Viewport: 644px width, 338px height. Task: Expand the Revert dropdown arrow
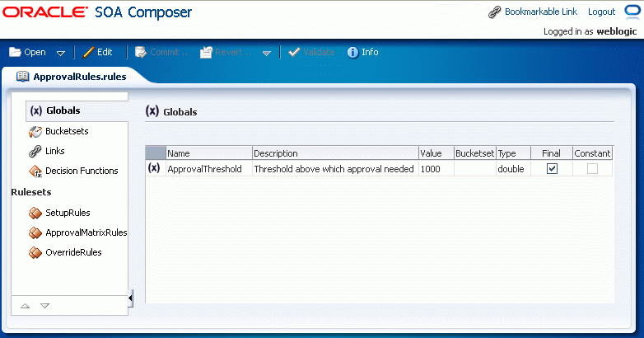(x=267, y=53)
